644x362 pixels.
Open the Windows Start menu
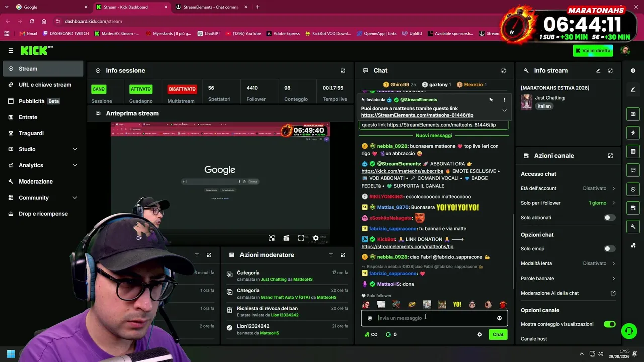coord(11,354)
